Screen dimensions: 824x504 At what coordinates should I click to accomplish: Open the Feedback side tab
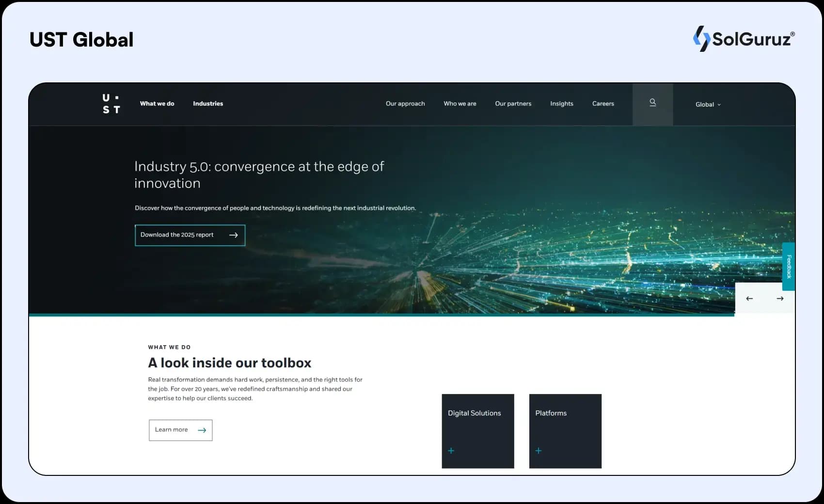tap(789, 267)
